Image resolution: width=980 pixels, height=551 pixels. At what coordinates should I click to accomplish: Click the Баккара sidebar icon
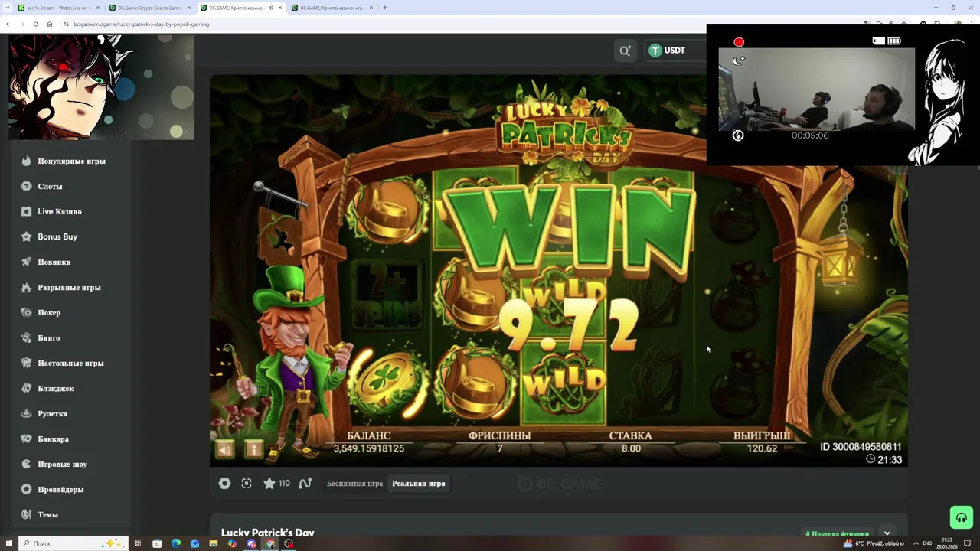click(x=27, y=439)
